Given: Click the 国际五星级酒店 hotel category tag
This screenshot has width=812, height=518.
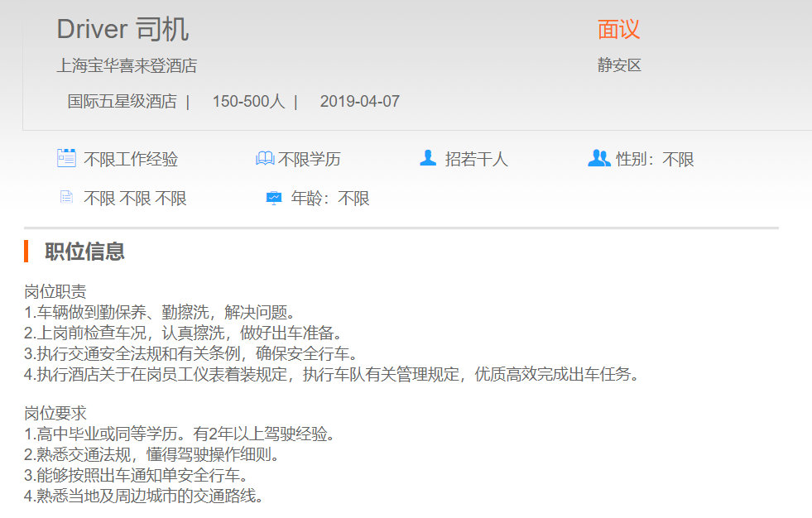Looking at the screenshot, I should [122, 102].
